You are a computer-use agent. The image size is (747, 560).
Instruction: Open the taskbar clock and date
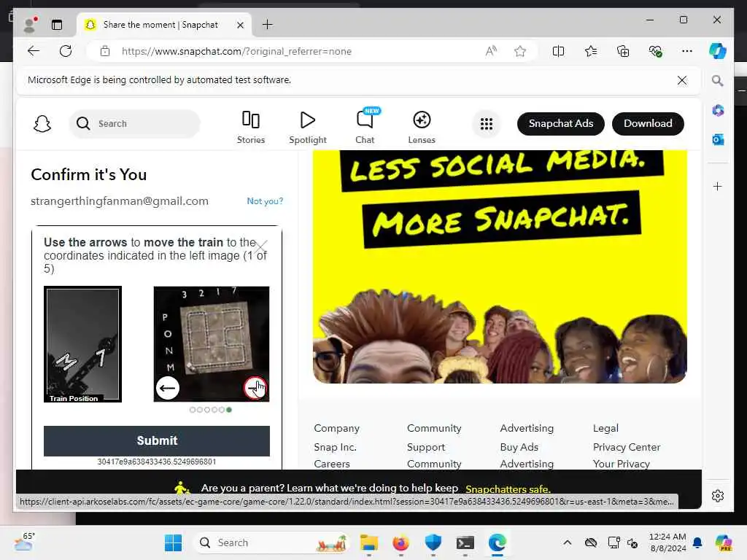click(x=667, y=542)
